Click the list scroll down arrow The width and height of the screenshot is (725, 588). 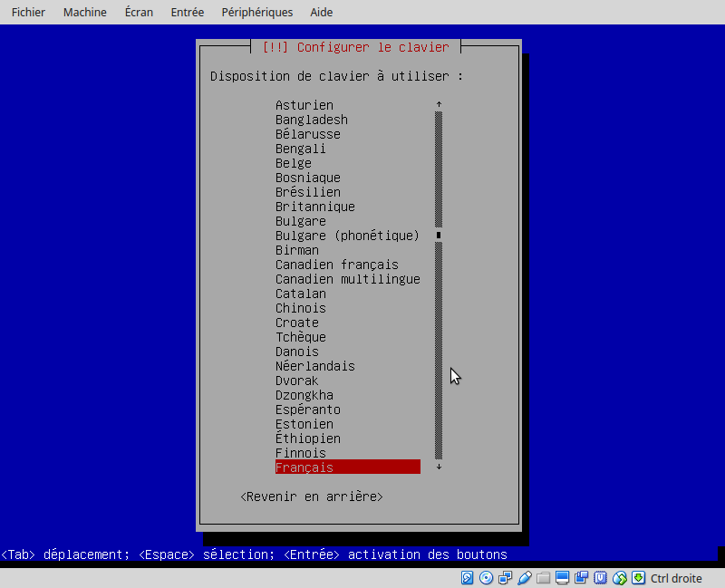[x=439, y=467]
